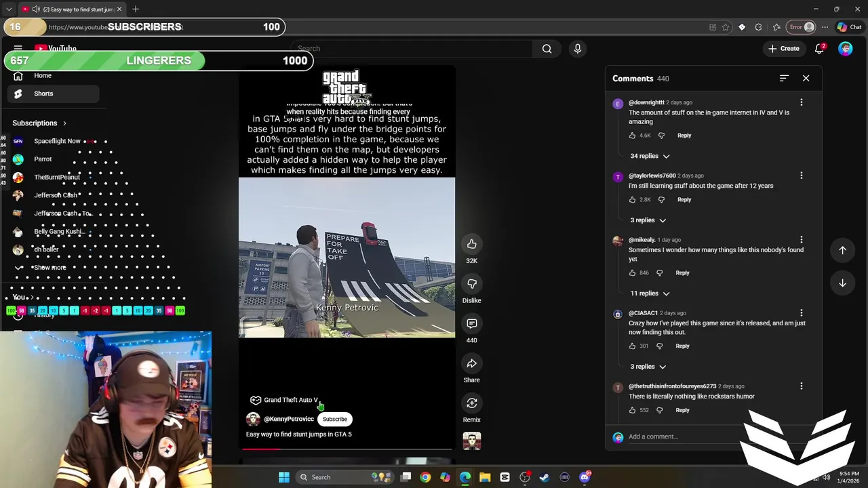Open the sound thumbnail below Remix
This screenshot has width=868, height=488.
472,441
